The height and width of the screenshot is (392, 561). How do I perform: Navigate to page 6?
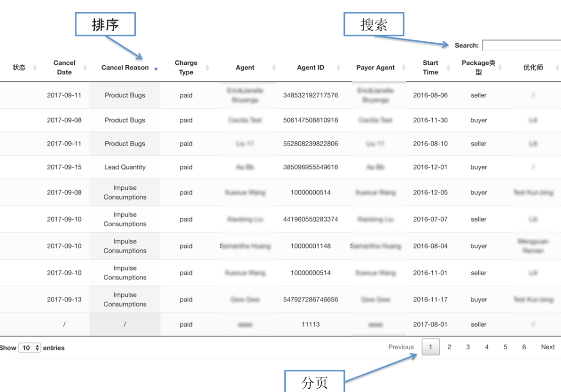coord(524,347)
